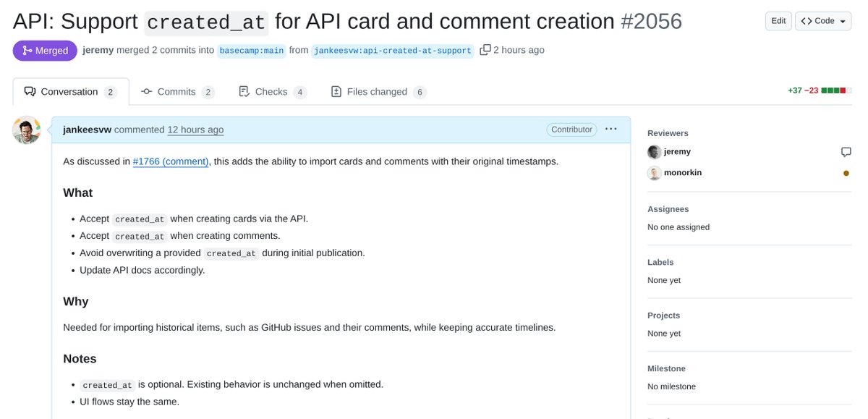Click jankeesvw's avatar image
The width and height of the screenshot is (868, 419).
click(x=26, y=130)
